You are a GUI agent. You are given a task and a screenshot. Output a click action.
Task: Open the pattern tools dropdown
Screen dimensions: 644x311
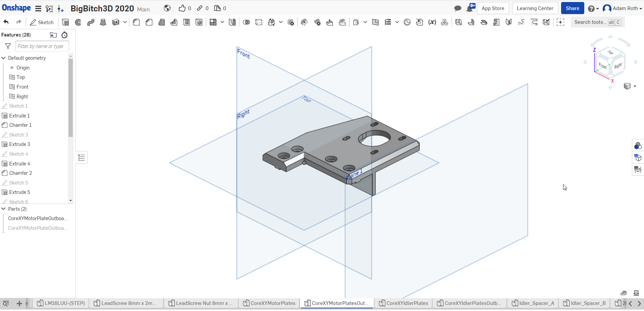222,22
